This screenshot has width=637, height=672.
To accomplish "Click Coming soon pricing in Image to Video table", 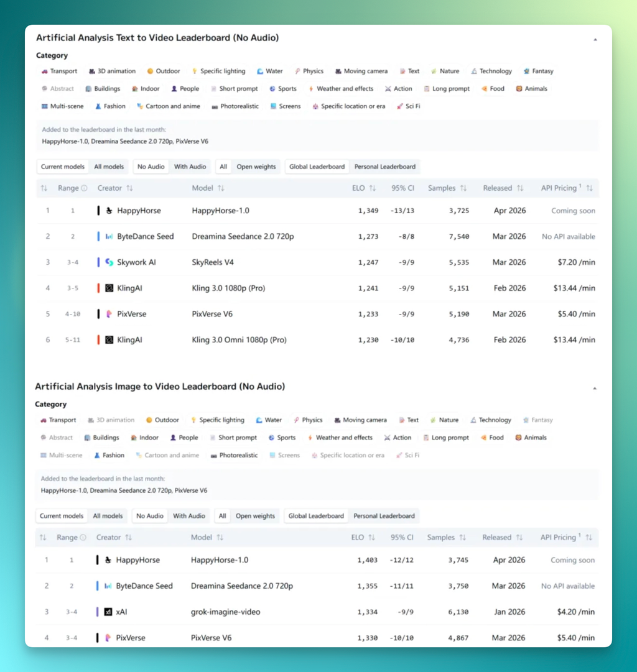I will pos(573,560).
